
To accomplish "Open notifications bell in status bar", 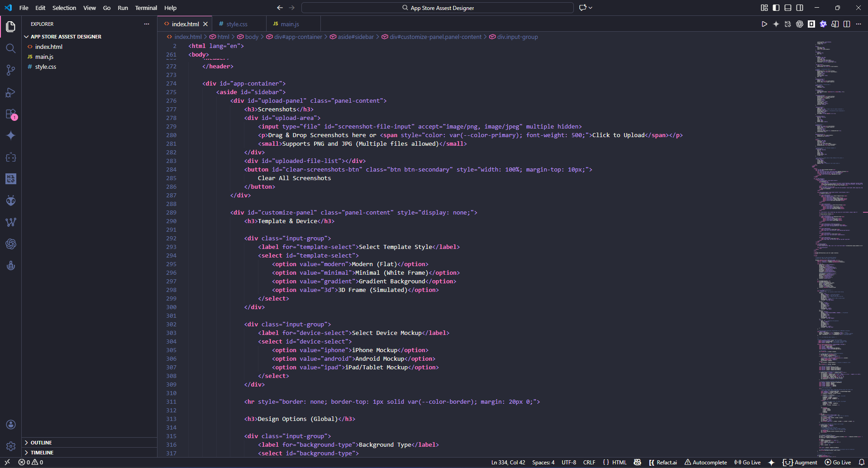I will tap(862, 463).
